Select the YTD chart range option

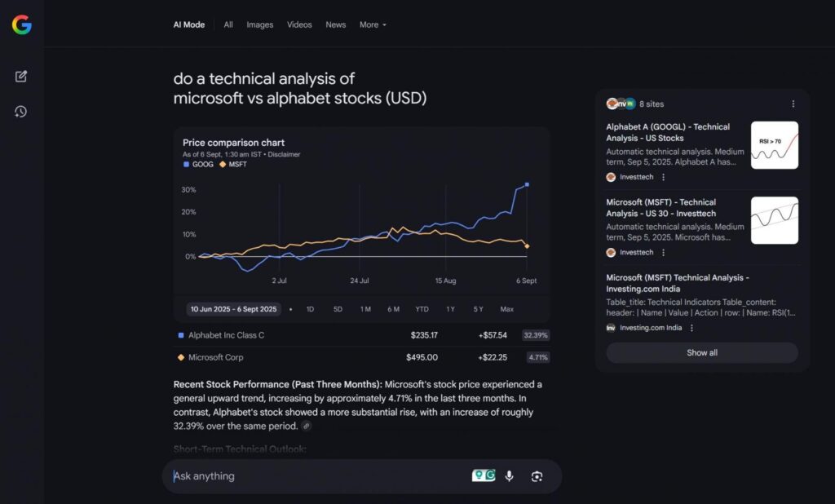pyautogui.click(x=422, y=309)
